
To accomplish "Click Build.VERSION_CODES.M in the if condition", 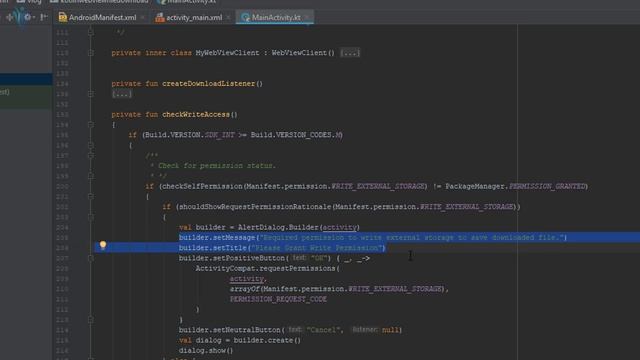I will 296,135.
